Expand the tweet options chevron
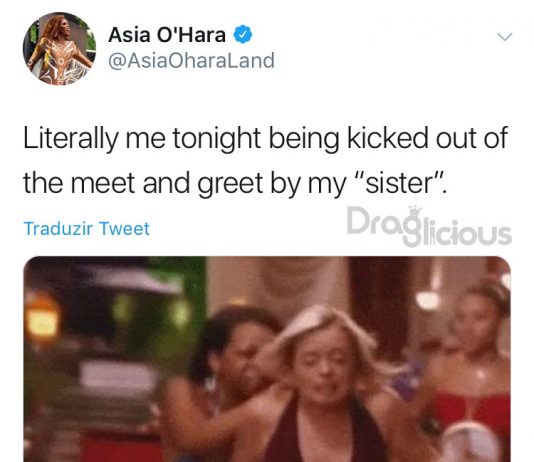This screenshot has width=534, height=462. [x=504, y=36]
